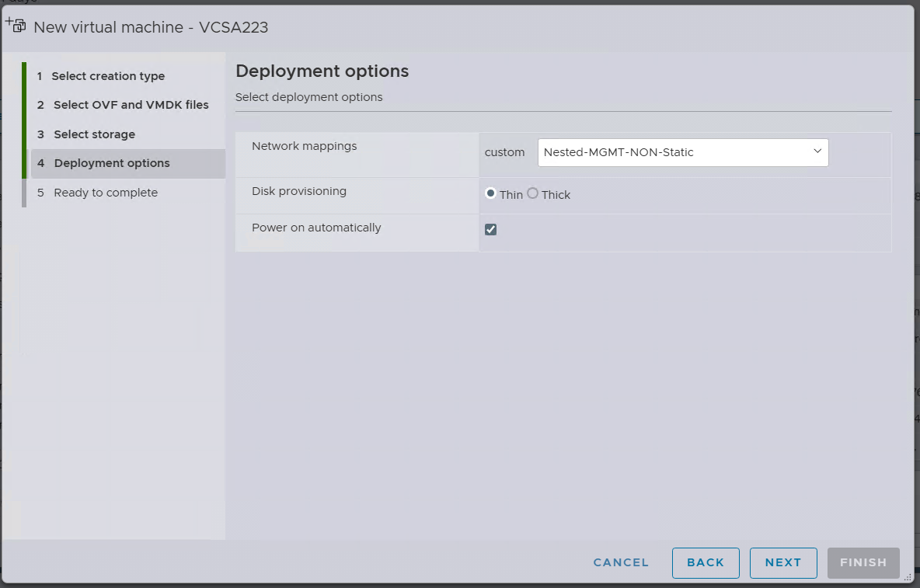Open step 5 Ready to complete
920x588 pixels.
(105, 193)
